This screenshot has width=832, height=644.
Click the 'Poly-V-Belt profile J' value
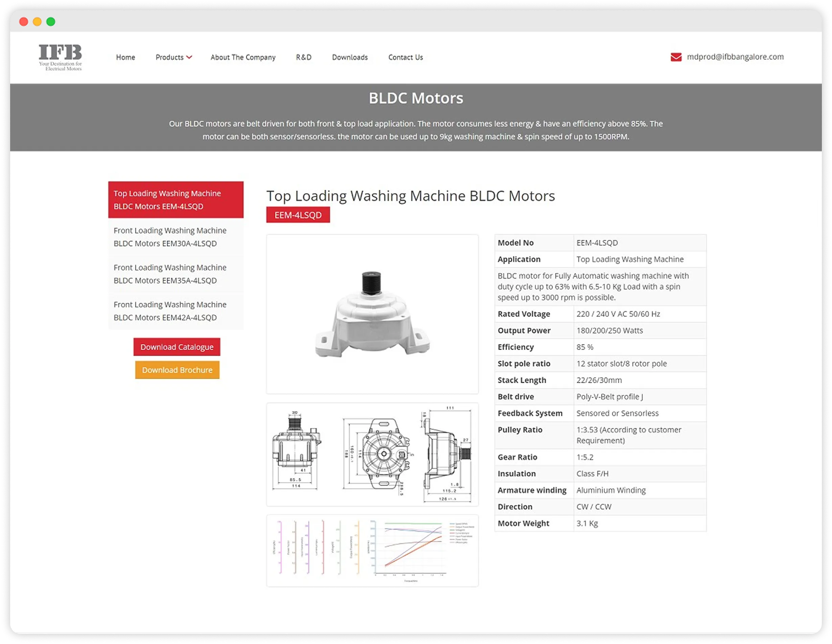[609, 397]
